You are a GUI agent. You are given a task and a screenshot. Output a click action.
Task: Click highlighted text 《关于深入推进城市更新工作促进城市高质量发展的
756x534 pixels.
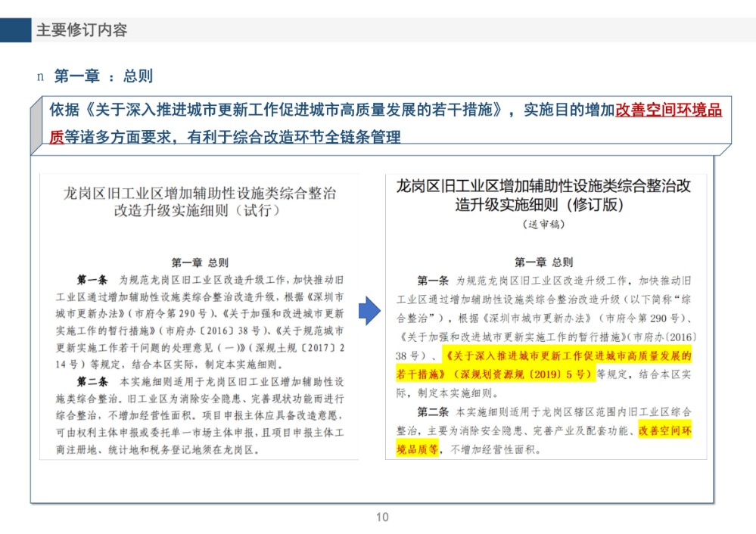click(567, 356)
